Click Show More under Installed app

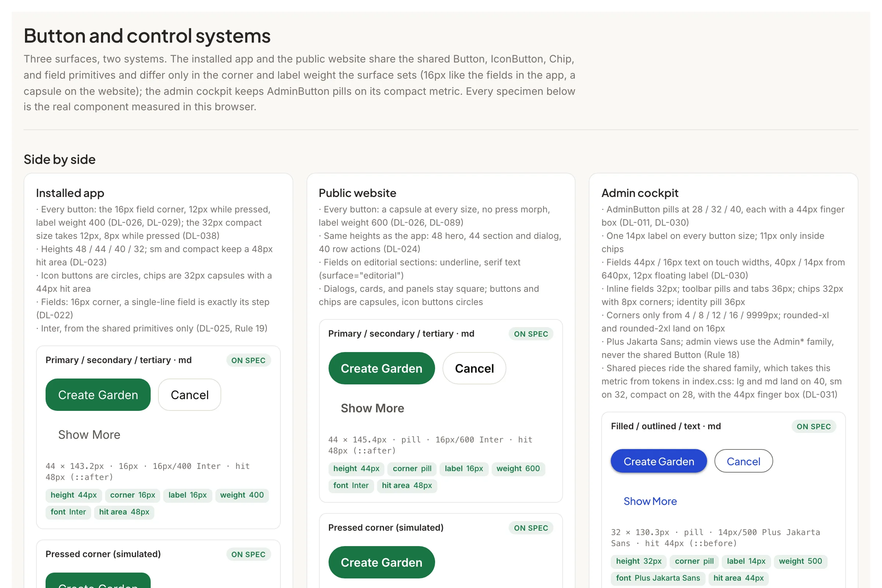pyautogui.click(x=89, y=435)
